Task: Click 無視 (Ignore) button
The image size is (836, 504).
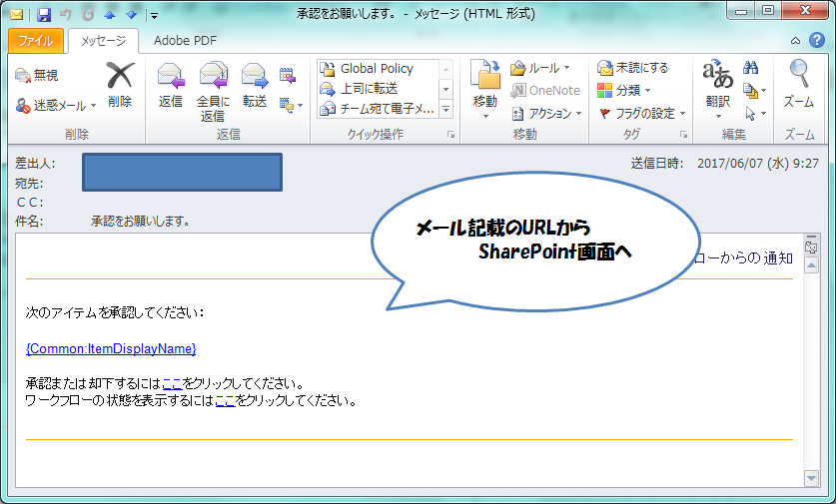Action: click(x=36, y=75)
